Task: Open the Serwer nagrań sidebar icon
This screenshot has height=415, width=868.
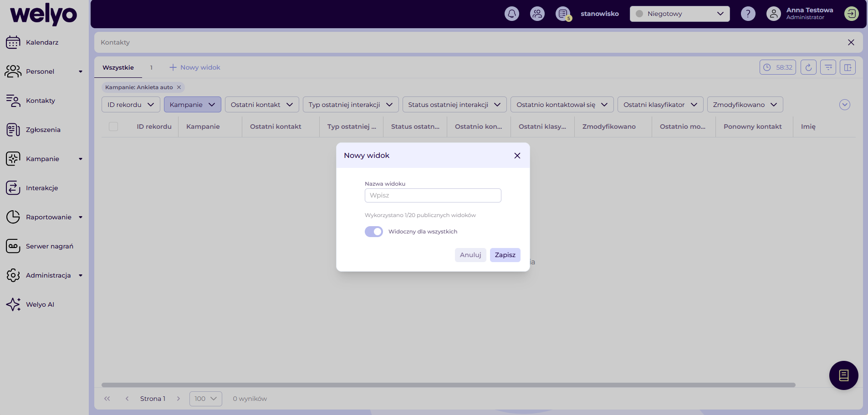Action: 13,246
